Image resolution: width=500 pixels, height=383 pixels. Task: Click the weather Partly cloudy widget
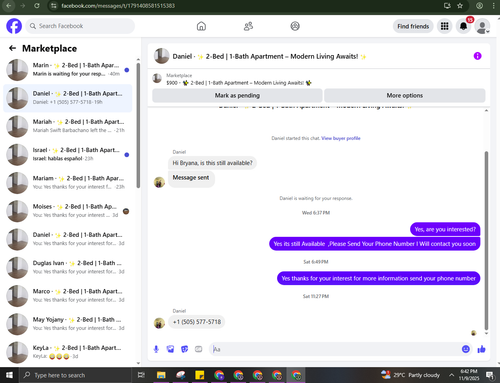tap(411, 375)
